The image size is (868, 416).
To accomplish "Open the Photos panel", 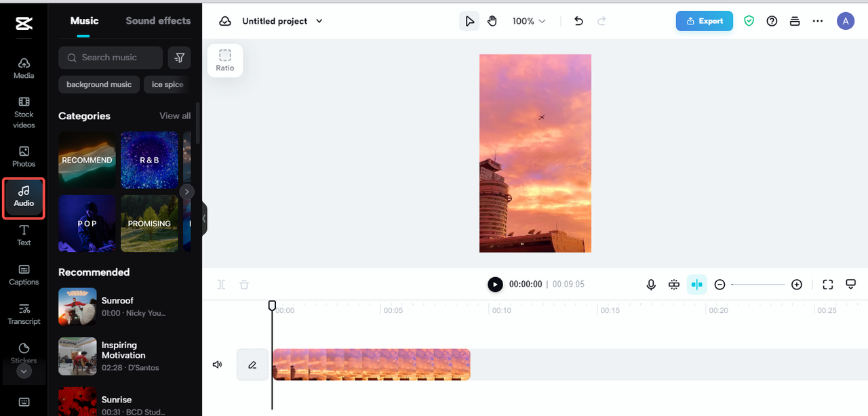I will (24, 157).
